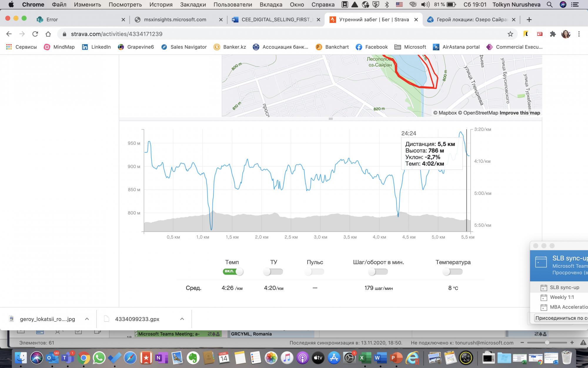Screen dimensions: 588x368
Task: Click the Improve this map link
Action: click(x=519, y=113)
